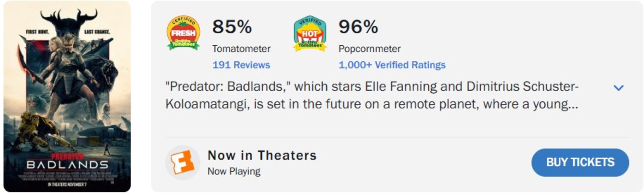The width and height of the screenshot is (644, 195).
Task: Select the Now in Theaters label
Action: 262,155
